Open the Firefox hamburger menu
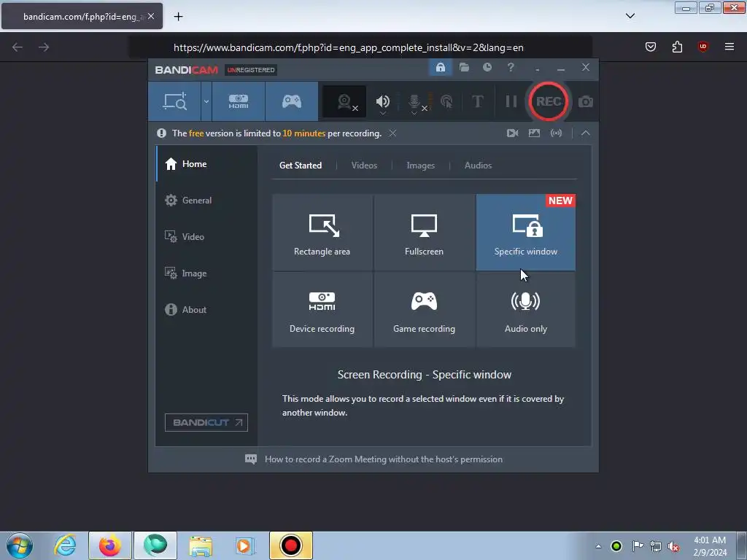This screenshot has width=747, height=560. point(729,47)
